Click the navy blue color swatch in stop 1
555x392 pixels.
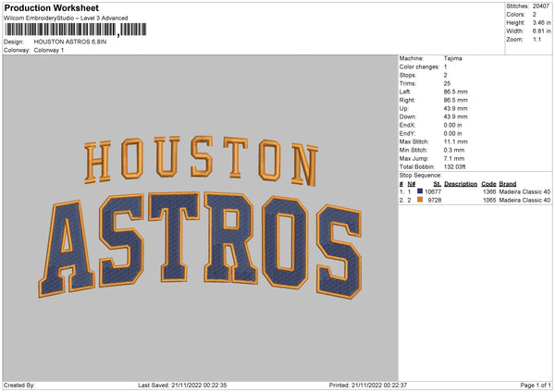(x=420, y=191)
